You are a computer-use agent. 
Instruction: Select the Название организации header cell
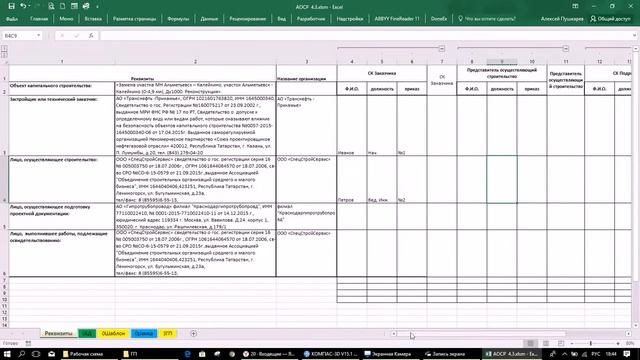307,73
